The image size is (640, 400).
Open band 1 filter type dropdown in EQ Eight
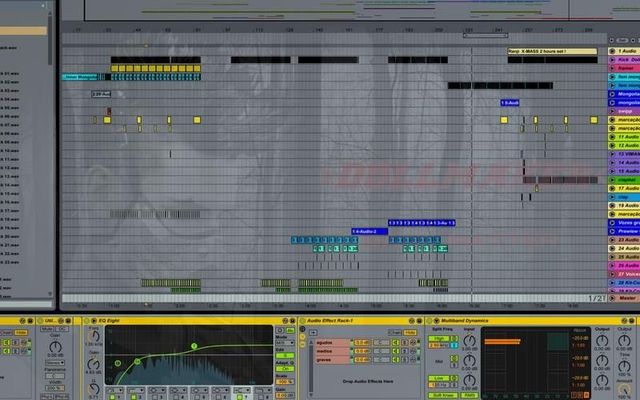pyautogui.click(x=113, y=391)
